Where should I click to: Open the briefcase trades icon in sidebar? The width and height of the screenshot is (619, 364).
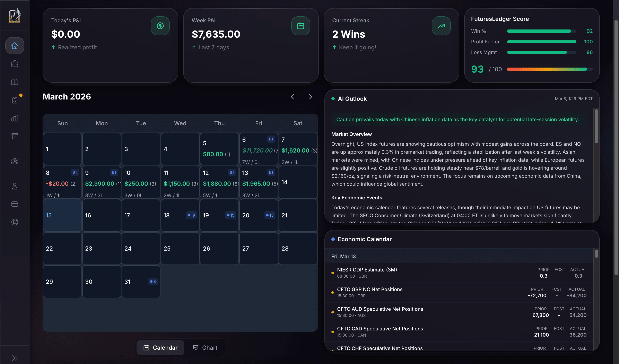pos(15,64)
